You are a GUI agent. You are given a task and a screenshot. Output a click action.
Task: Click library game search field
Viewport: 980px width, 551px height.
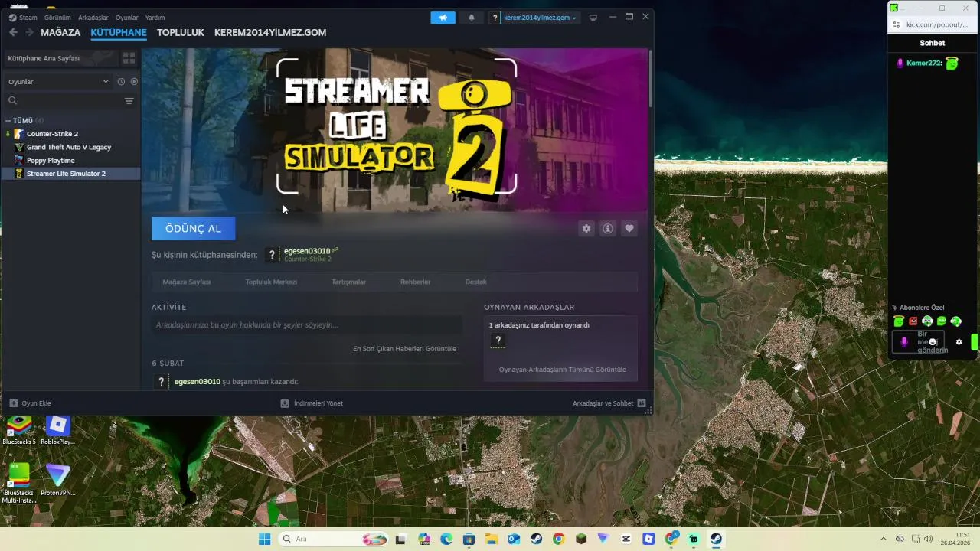coord(63,101)
